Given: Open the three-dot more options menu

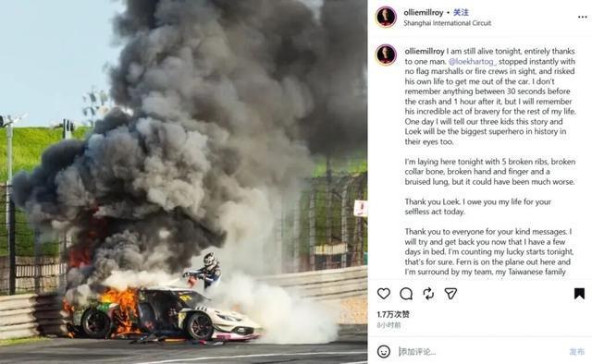Looking at the screenshot, I should pos(582,17).
